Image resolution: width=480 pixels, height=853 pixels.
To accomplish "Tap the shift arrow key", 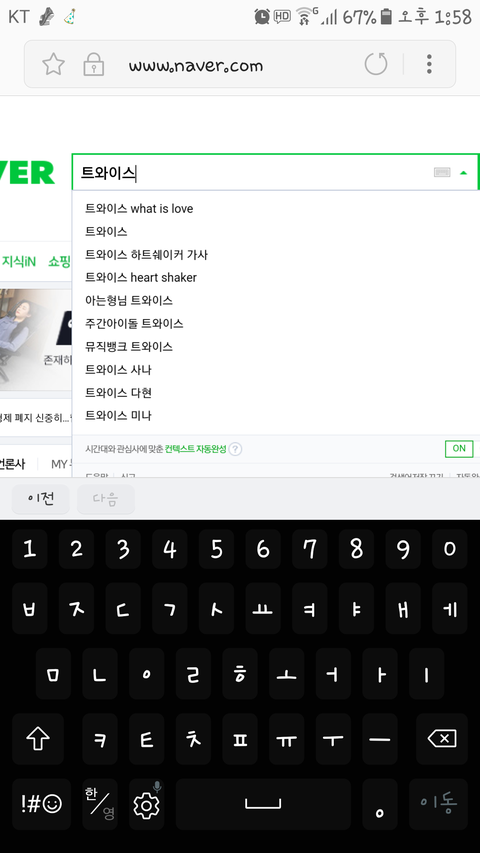I will (x=38, y=739).
